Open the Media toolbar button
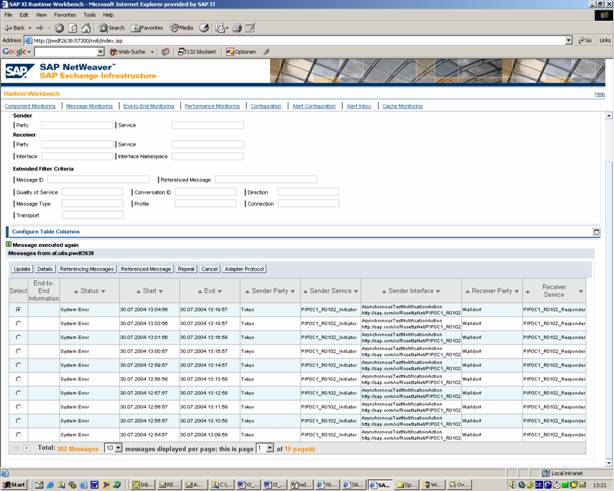Viewport: 614px width, 491px height. [182, 28]
